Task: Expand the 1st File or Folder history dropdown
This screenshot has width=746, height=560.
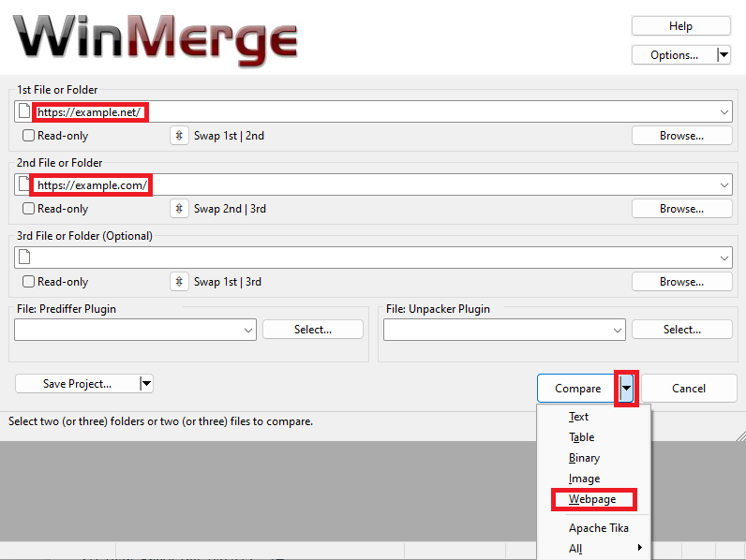Action: pyautogui.click(x=724, y=112)
